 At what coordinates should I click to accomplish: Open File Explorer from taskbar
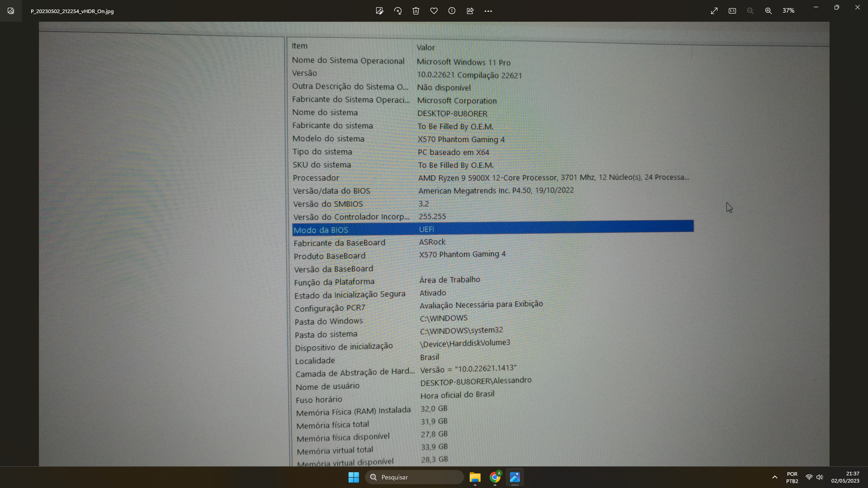[475, 477]
